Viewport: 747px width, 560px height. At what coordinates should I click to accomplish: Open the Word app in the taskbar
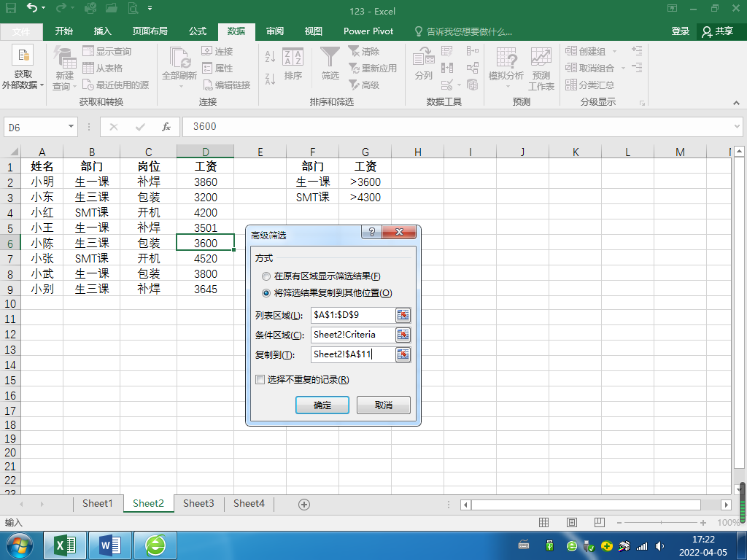tap(110, 545)
